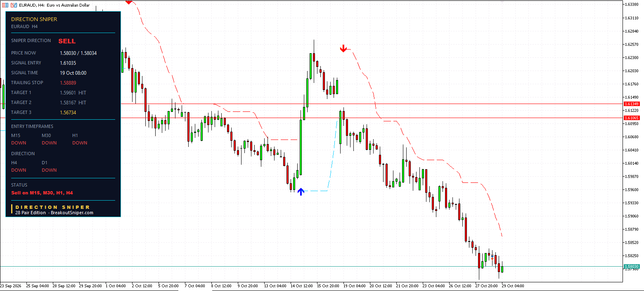The image size is (644, 291).
Task: Click the DOWN status under M15
Action: point(19,143)
